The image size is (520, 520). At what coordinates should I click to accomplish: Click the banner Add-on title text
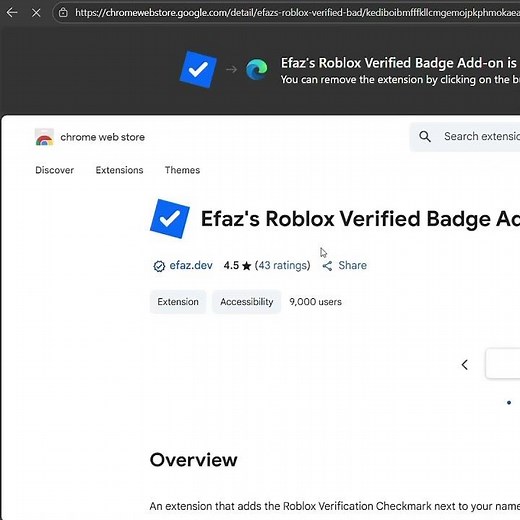400,63
